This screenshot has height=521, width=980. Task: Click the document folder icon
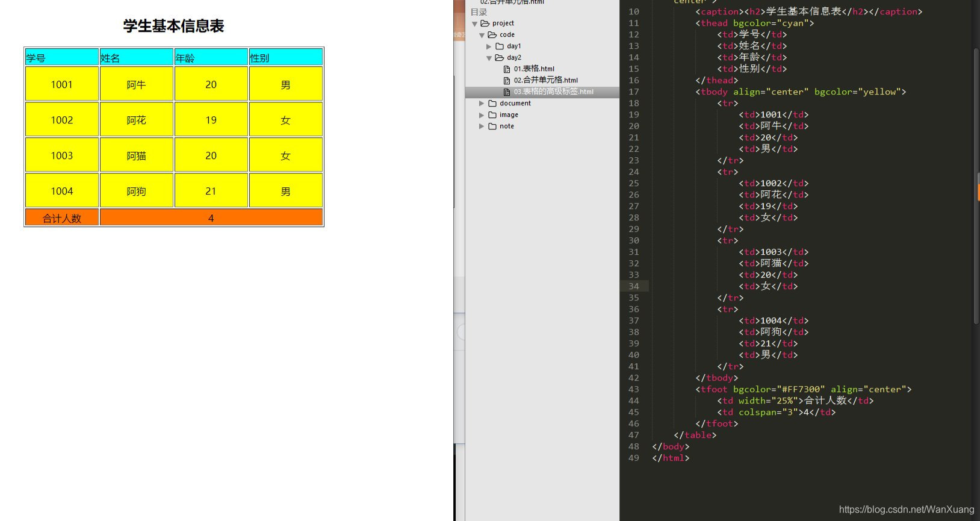pyautogui.click(x=492, y=104)
